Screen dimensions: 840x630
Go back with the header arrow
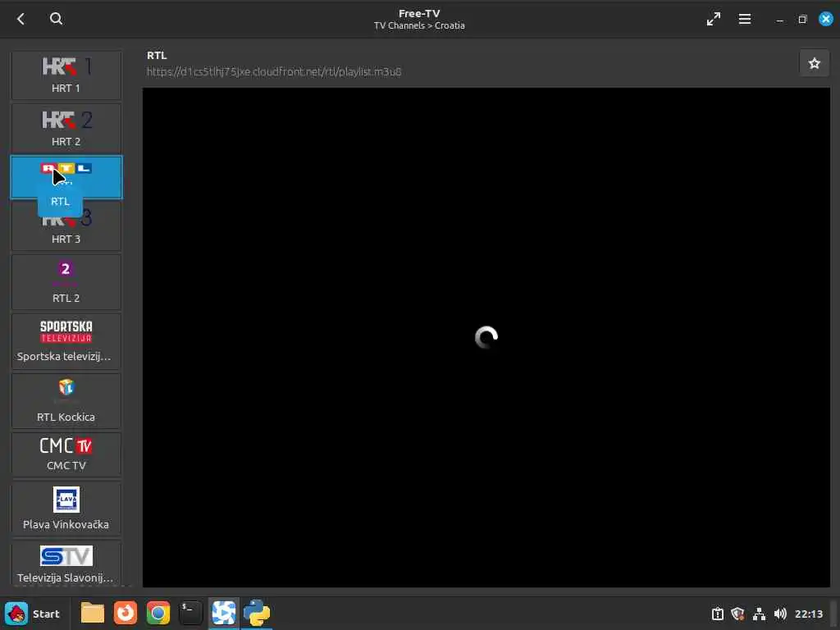(x=21, y=19)
